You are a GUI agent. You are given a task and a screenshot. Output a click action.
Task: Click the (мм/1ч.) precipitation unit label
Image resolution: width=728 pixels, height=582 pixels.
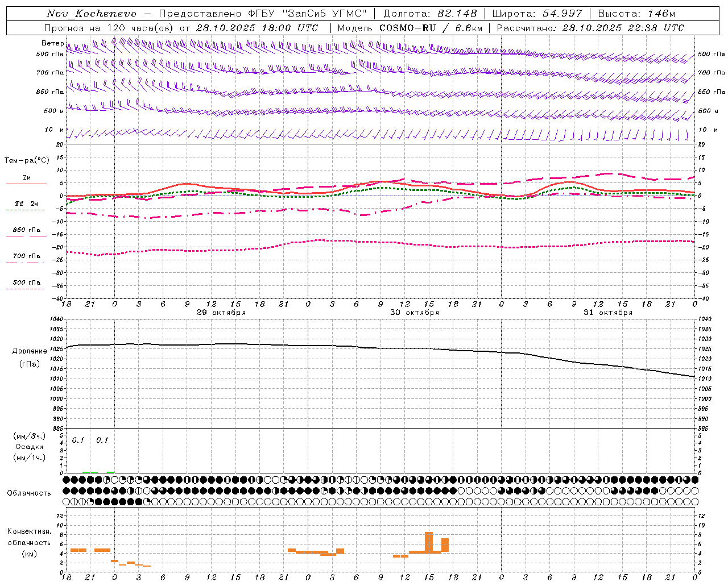(30, 458)
